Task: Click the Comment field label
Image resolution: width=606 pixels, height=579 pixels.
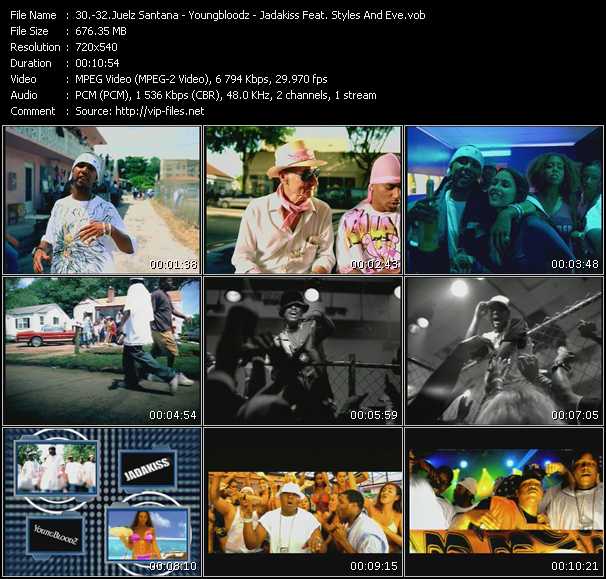Action: coord(33,111)
